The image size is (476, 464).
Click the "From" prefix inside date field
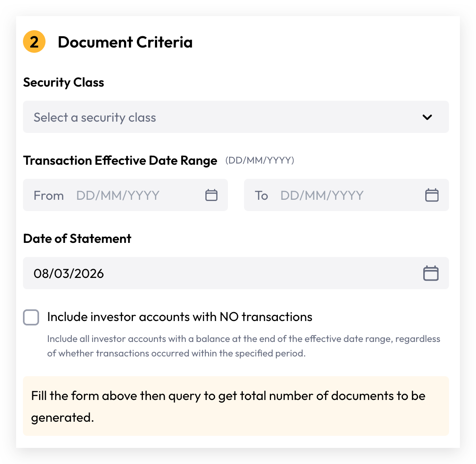coord(49,196)
